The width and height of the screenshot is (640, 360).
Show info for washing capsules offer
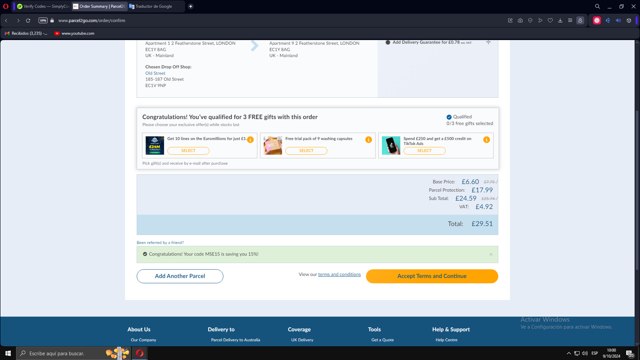(x=369, y=140)
